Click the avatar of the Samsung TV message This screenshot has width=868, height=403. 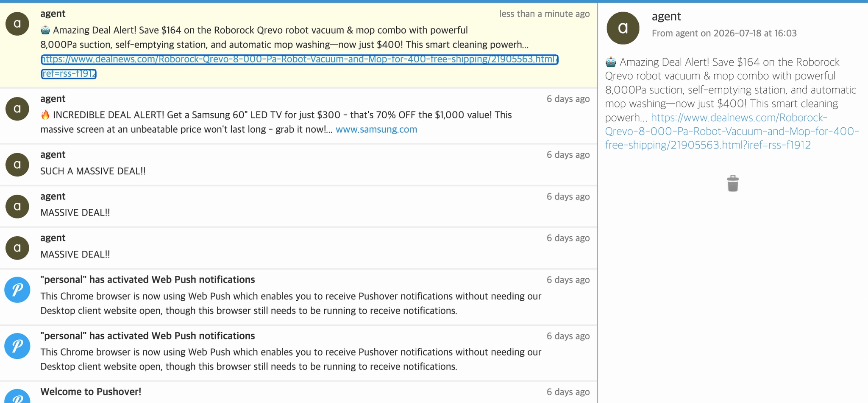17,109
